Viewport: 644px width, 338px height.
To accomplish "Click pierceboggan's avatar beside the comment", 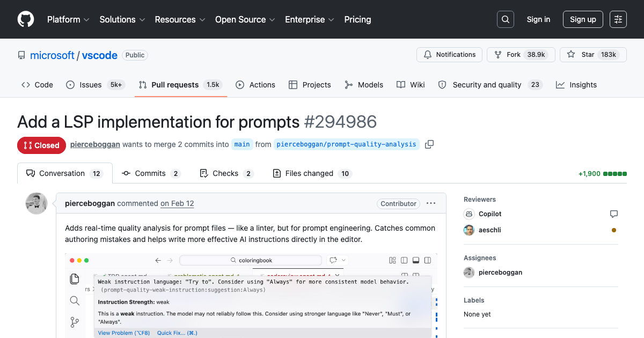I will [x=36, y=203].
